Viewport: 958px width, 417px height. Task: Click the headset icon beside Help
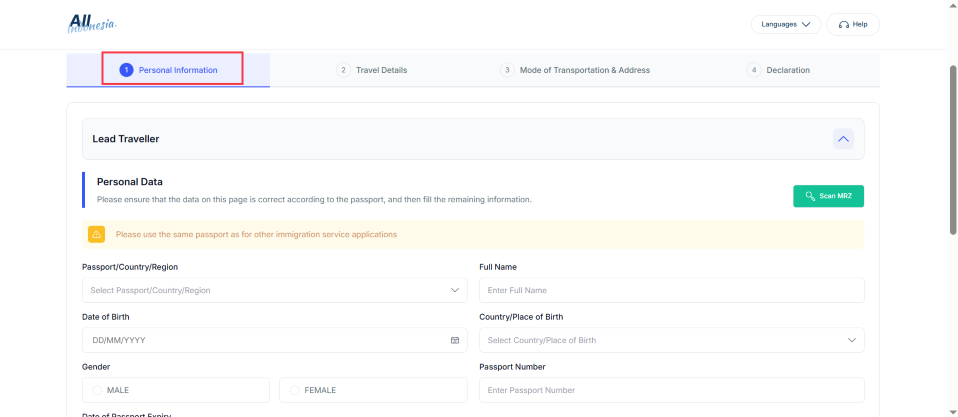tap(844, 24)
